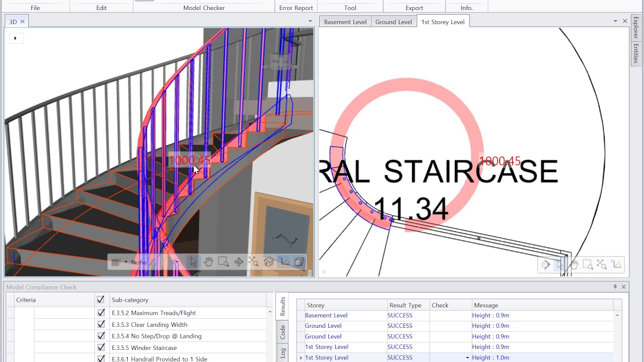Click the row indicator of selected 1st Storey row
The width and height of the screenshot is (644, 362).
pyautogui.click(x=301, y=357)
